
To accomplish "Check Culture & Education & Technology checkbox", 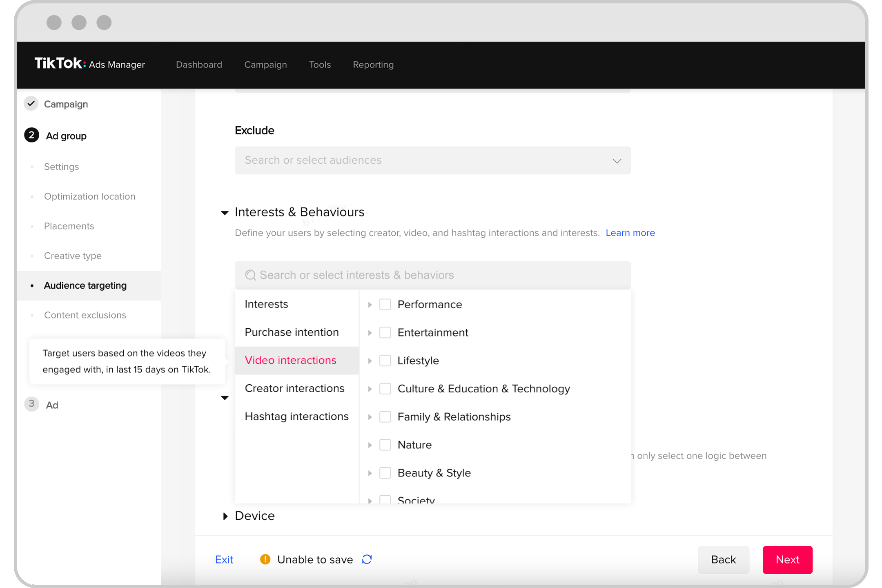I will pos(385,389).
